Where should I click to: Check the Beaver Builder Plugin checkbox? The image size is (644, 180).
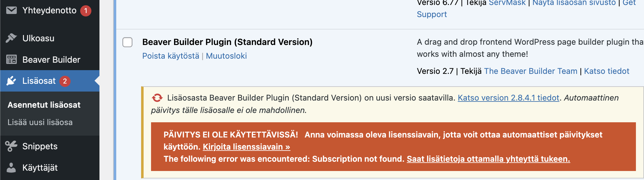coord(127,43)
